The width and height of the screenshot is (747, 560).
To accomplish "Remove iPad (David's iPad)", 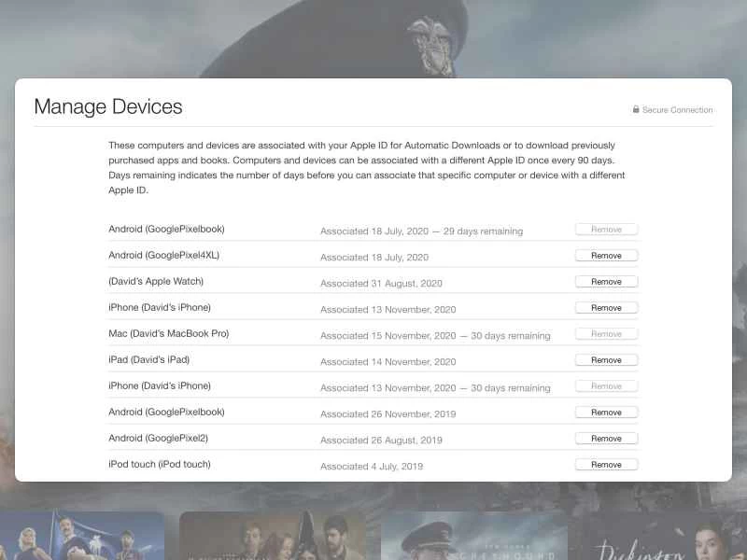I will (x=606, y=359).
